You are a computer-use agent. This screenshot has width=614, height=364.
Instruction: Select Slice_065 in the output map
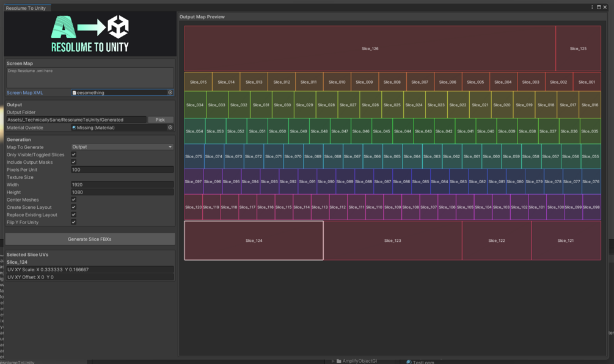click(392, 156)
